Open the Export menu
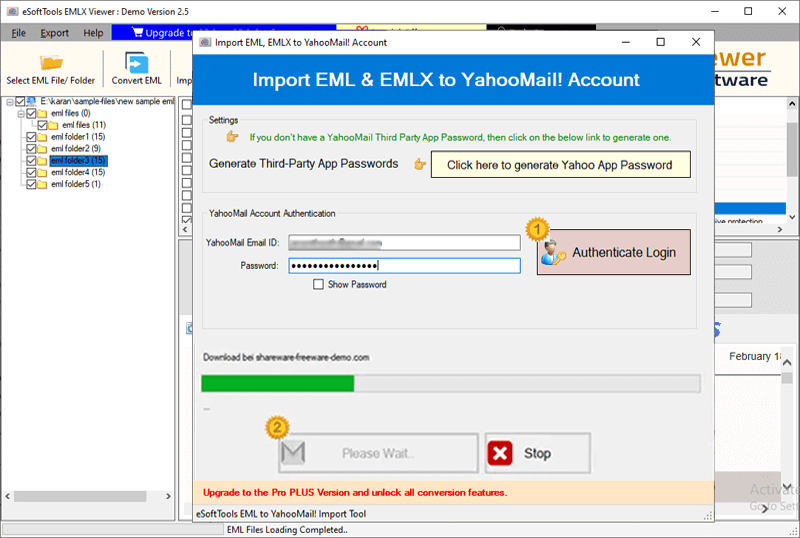The image size is (800, 538). (x=54, y=33)
